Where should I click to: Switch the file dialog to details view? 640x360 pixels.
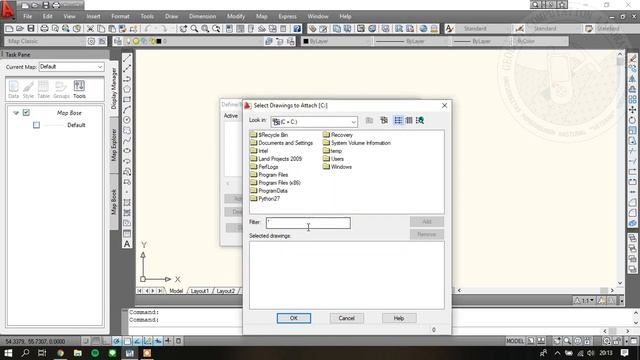pos(409,120)
